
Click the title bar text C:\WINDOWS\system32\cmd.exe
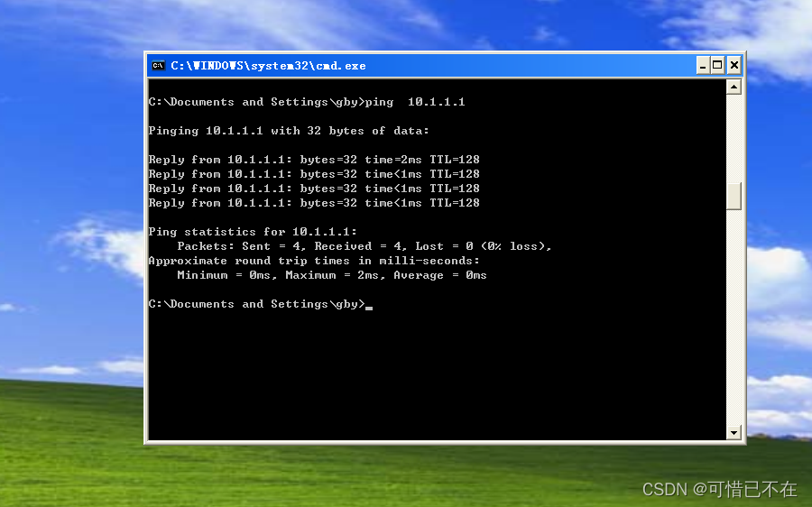[x=268, y=66]
